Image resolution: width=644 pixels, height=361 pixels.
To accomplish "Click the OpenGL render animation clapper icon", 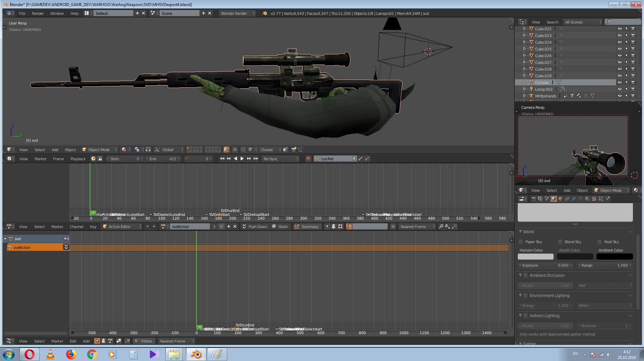I will point(300,150).
